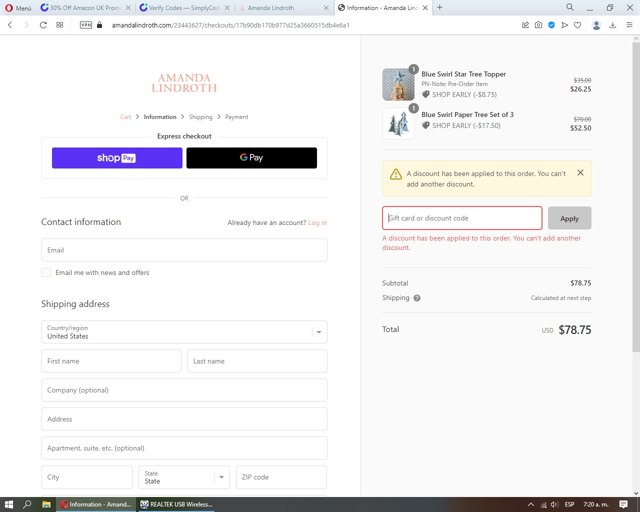640x512 pixels.
Task: Focus the First name field
Action: pos(111,361)
